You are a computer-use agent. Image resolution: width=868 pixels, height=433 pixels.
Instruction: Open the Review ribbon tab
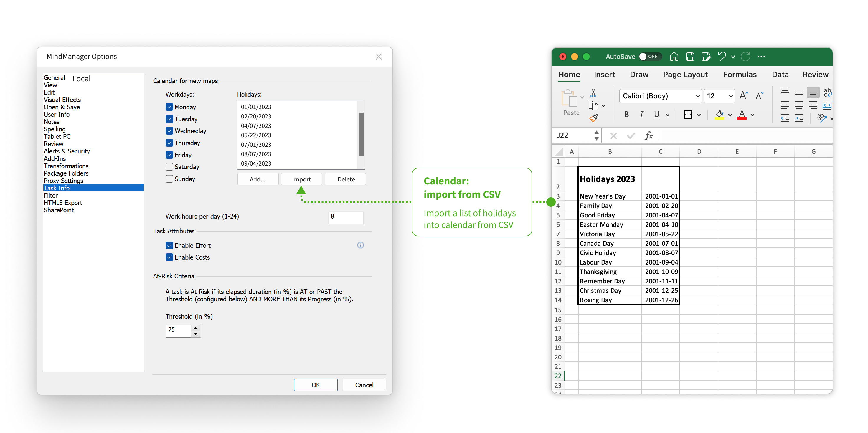[815, 75]
